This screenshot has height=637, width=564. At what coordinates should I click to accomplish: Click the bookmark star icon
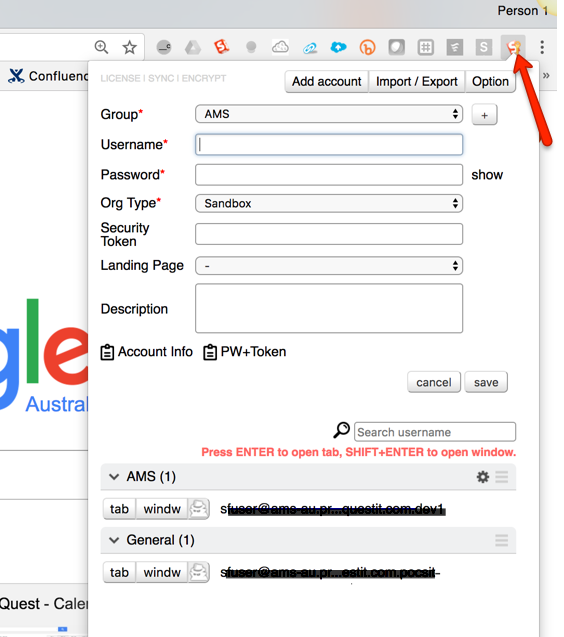[x=130, y=48]
